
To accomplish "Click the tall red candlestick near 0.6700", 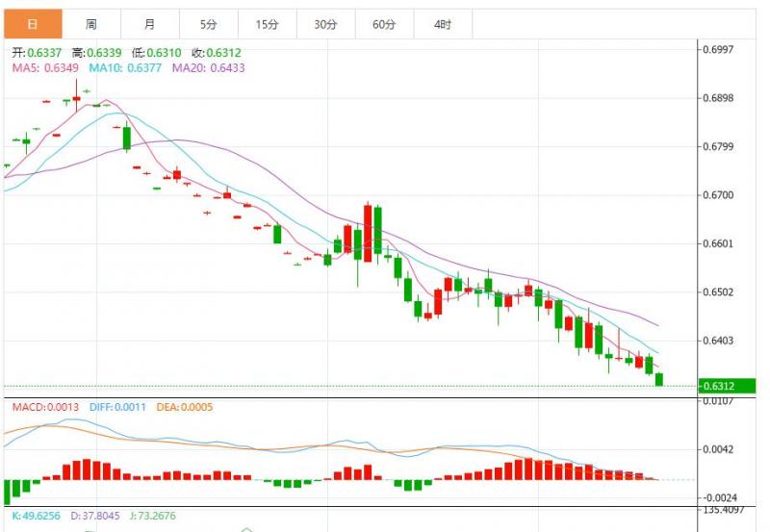I will pyautogui.click(x=368, y=233).
